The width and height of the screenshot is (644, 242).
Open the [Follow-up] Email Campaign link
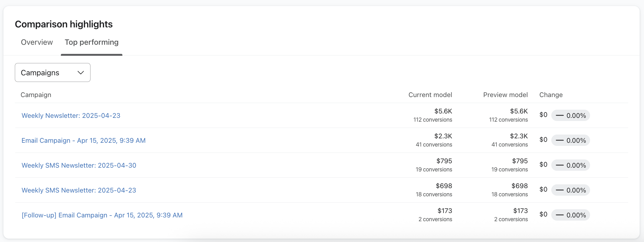click(102, 215)
